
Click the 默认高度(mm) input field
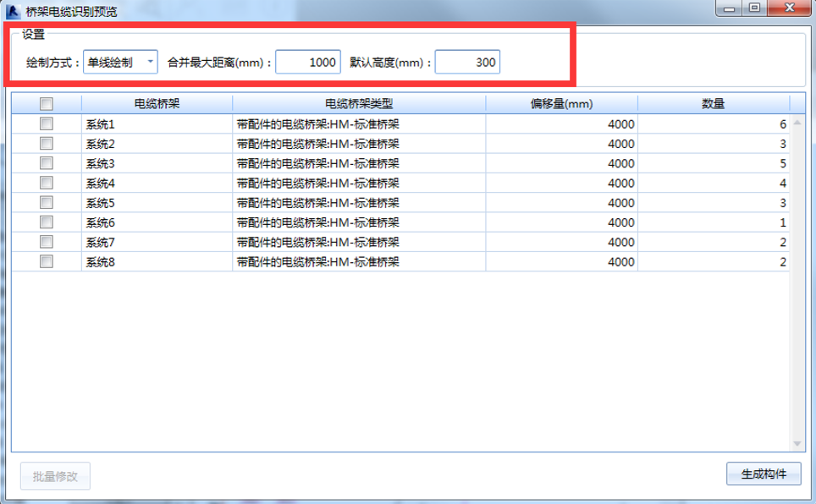pos(467,63)
